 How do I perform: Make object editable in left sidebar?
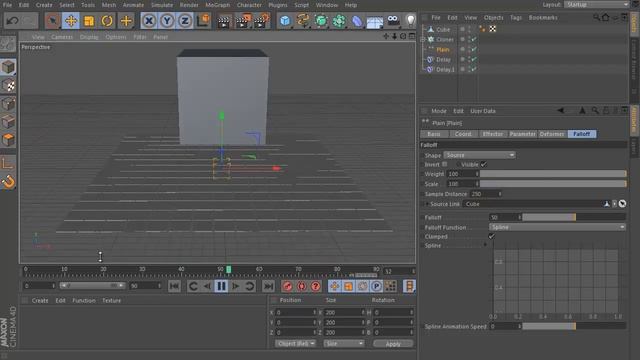click(8, 44)
